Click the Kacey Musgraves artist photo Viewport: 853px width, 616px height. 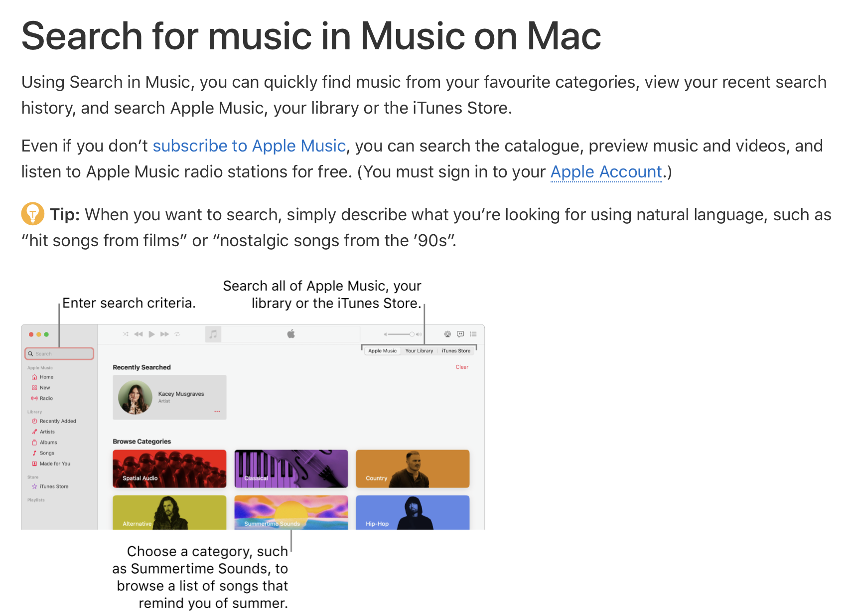(x=135, y=397)
